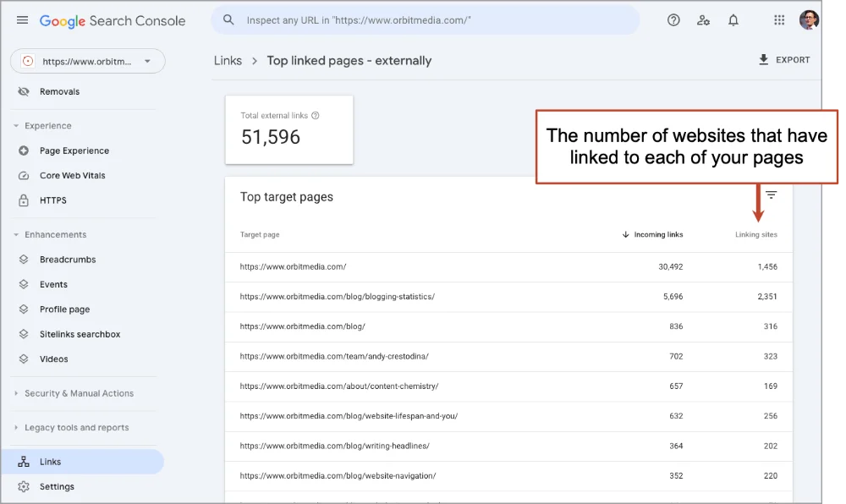Open the content-chemistry page row
The height and width of the screenshot is (504, 846).
[508, 386]
